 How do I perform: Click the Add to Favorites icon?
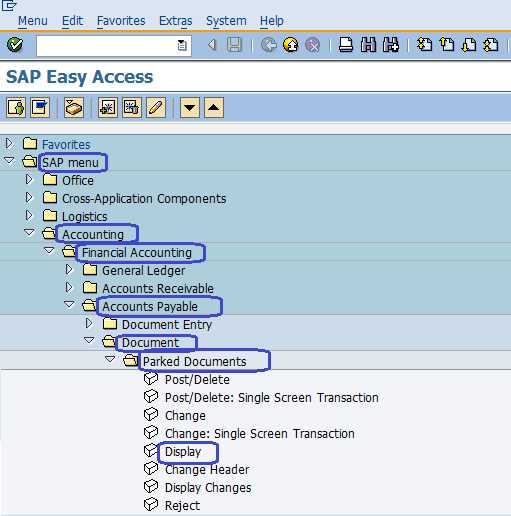[x=108, y=107]
